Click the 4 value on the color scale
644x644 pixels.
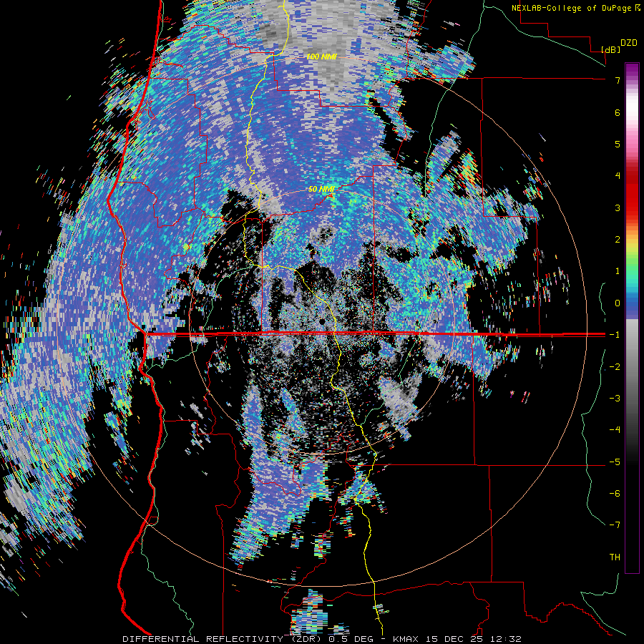pyautogui.click(x=618, y=176)
